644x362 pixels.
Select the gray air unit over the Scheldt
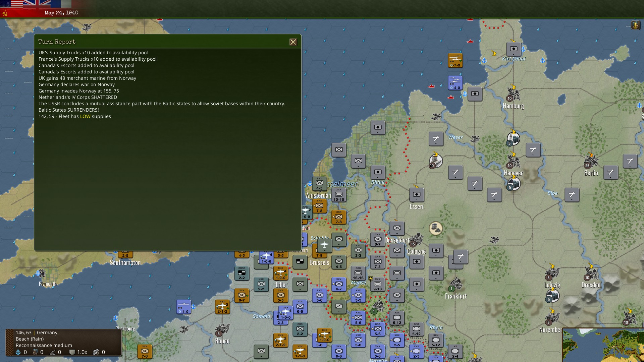click(324, 245)
